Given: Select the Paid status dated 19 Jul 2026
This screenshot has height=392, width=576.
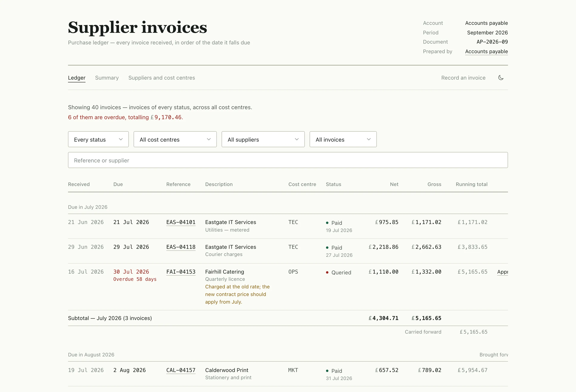Looking at the screenshot, I should (x=334, y=223).
